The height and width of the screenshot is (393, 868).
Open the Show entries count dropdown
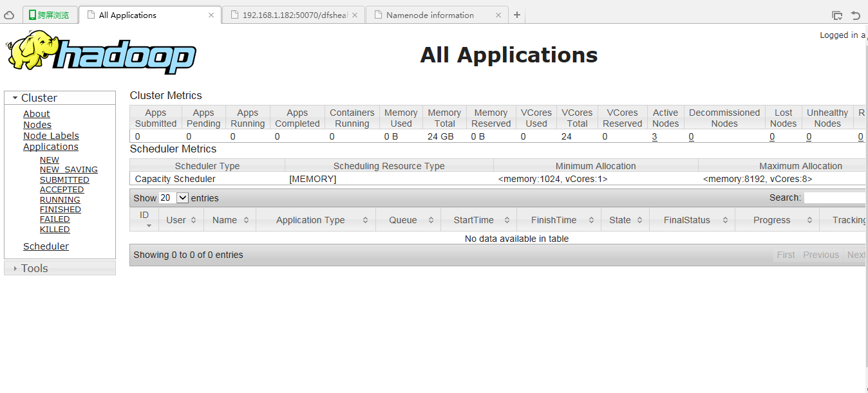(x=174, y=198)
